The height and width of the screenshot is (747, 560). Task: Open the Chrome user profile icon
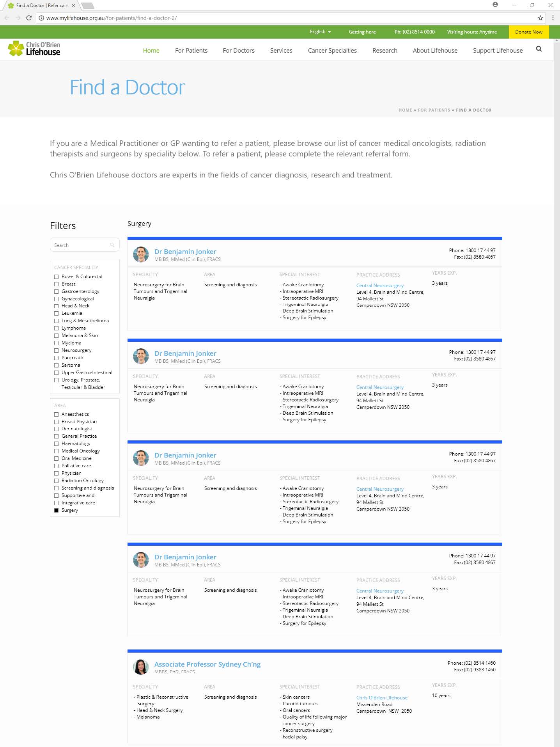pyautogui.click(x=495, y=5)
